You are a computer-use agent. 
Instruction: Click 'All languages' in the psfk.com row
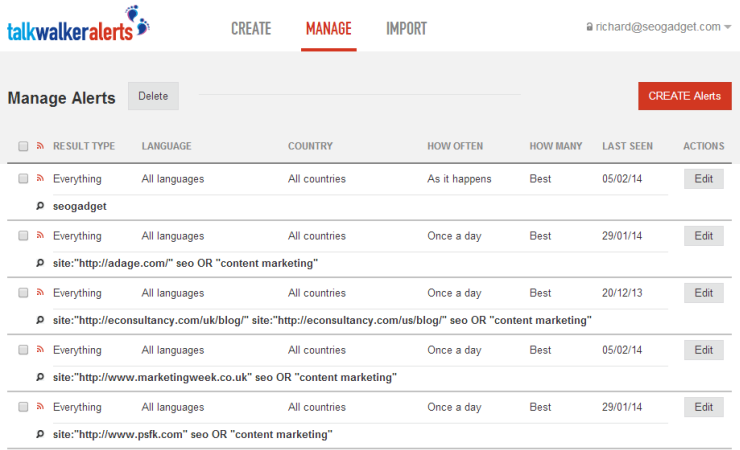click(173, 407)
